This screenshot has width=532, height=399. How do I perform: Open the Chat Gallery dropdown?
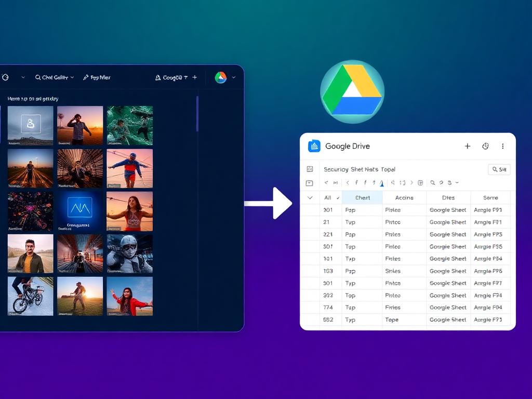click(x=54, y=77)
